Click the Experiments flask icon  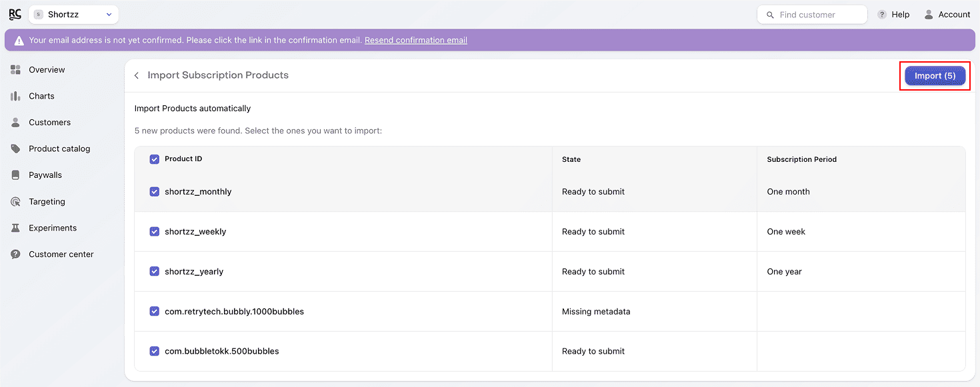click(x=15, y=228)
